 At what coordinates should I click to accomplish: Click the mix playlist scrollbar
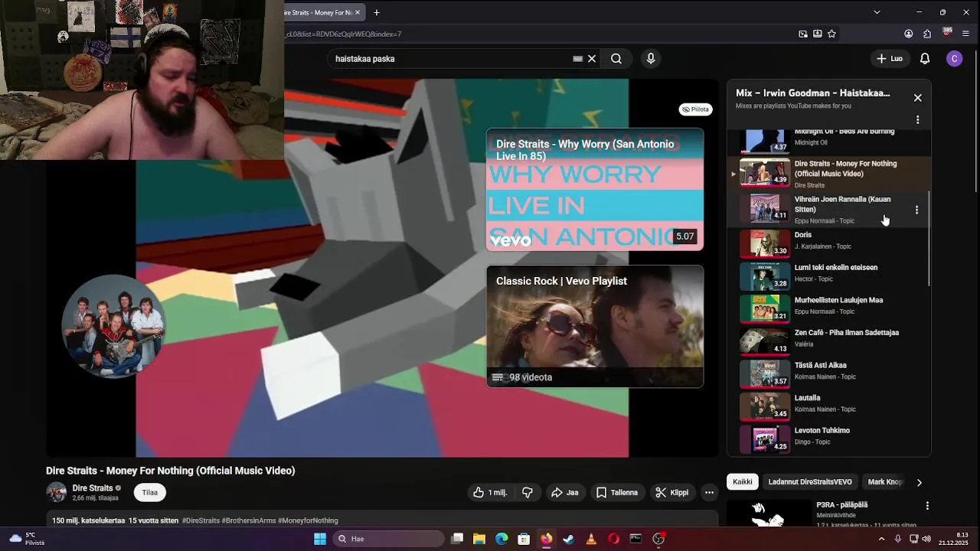pos(929,240)
